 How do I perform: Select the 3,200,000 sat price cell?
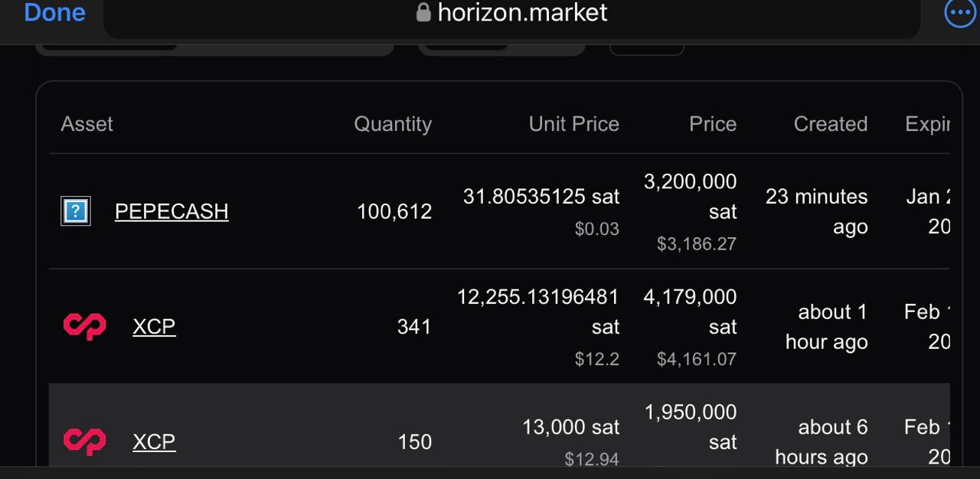[x=690, y=197]
